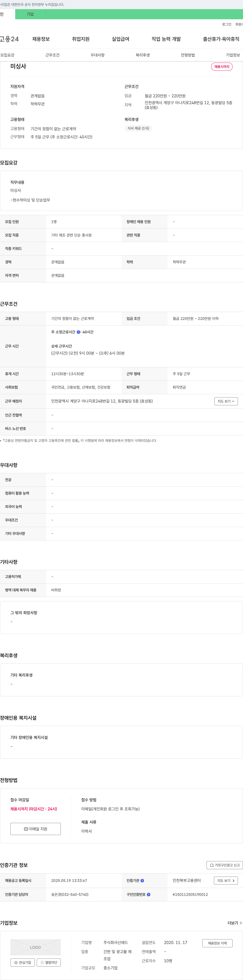Viewport: 243px width, 980px height.
Task: Click the 식사 제공 (1식) tag
Action: [138, 128]
